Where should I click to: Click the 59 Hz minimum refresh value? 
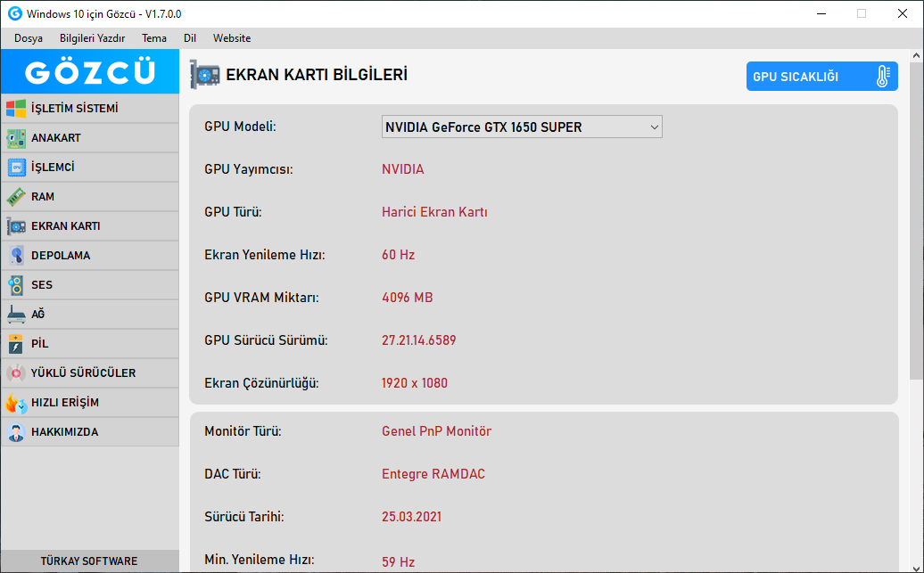coord(399,561)
